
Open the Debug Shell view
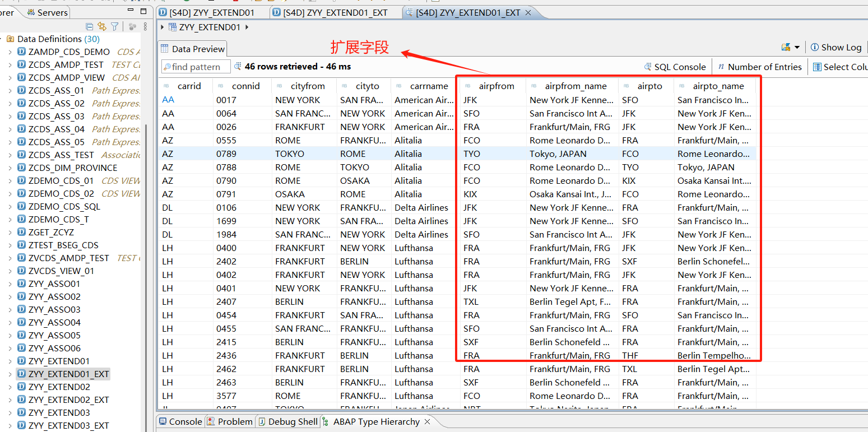click(x=292, y=421)
